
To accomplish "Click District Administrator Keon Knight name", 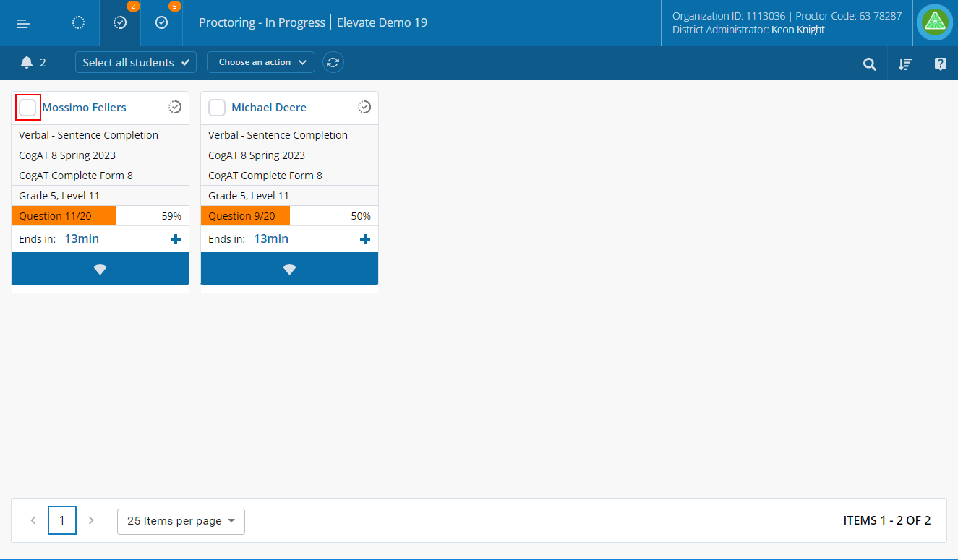I will tap(798, 30).
